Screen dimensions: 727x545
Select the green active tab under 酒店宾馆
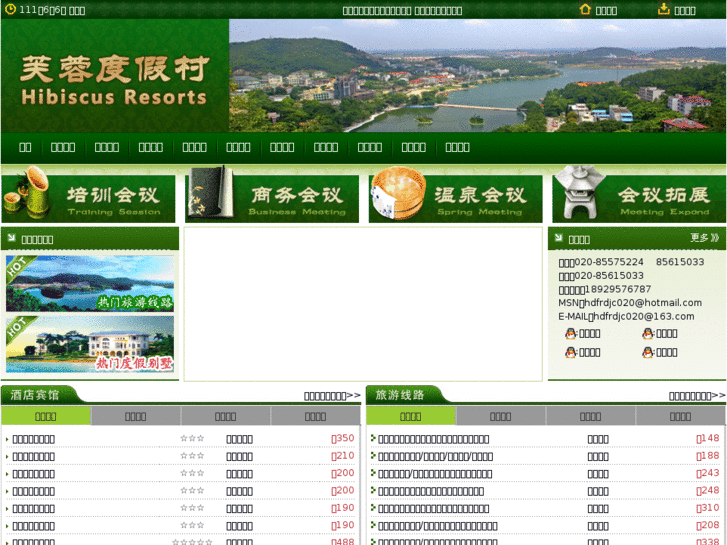click(x=45, y=416)
